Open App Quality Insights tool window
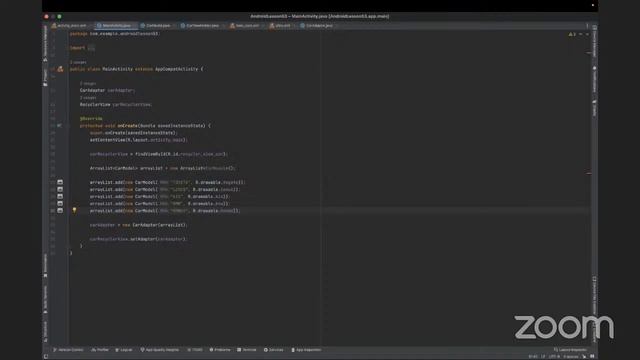The width and height of the screenshot is (640, 360). [x=160, y=350]
